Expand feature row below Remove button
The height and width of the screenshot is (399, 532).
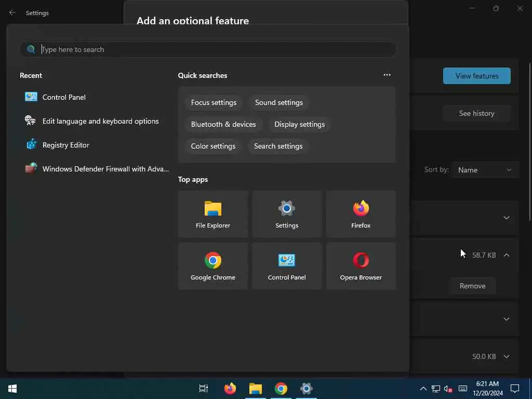point(506,320)
